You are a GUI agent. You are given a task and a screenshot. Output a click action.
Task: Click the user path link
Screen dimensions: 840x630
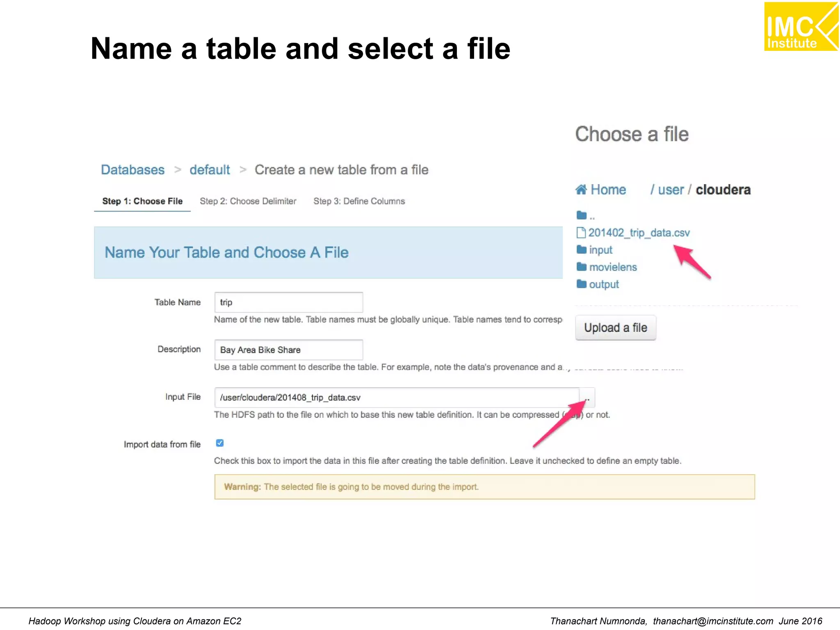pyautogui.click(x=671, y=189)
